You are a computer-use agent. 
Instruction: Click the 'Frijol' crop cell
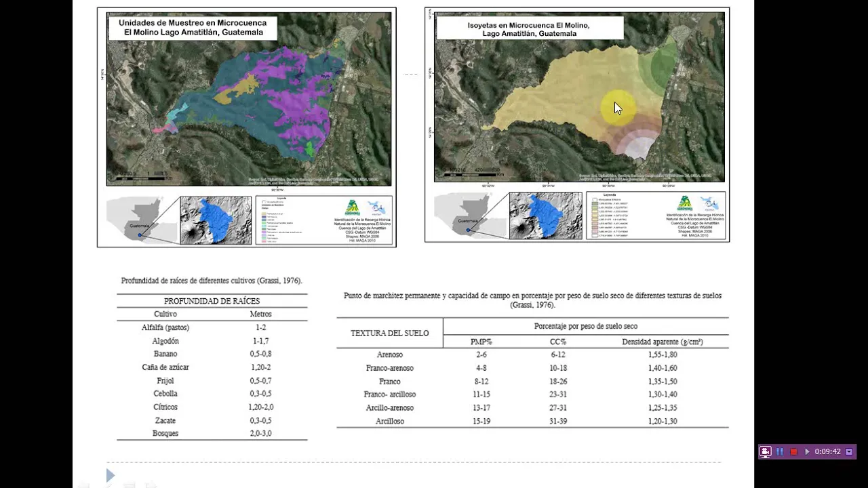tap(165, 381)
